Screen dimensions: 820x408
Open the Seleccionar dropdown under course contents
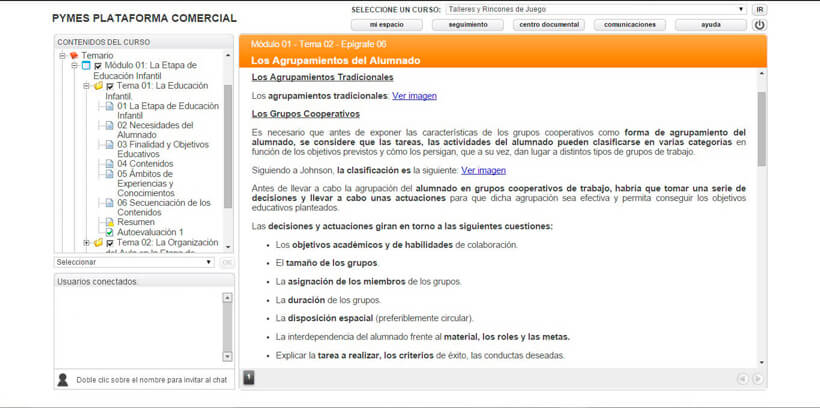click(x=134, y=262)
